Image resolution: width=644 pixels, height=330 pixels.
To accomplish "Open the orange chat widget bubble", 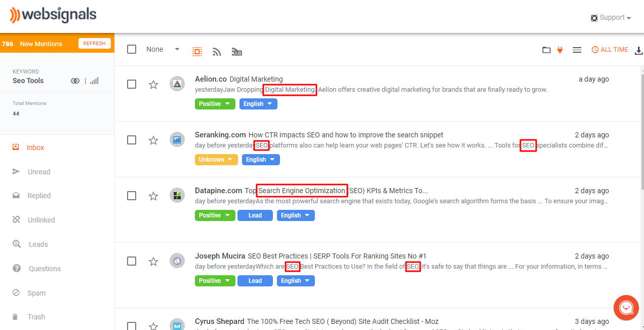I will tap(626, 308).
